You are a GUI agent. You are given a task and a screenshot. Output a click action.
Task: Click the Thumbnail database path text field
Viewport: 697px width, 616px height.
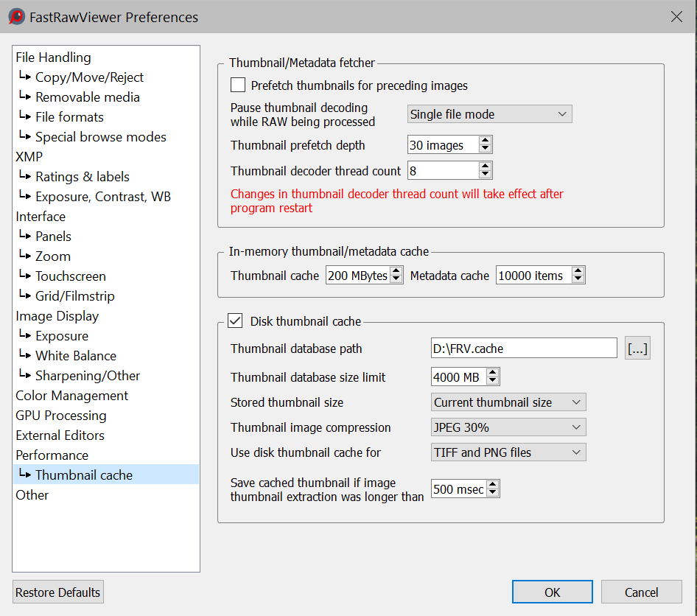click(x=523, y=349)
